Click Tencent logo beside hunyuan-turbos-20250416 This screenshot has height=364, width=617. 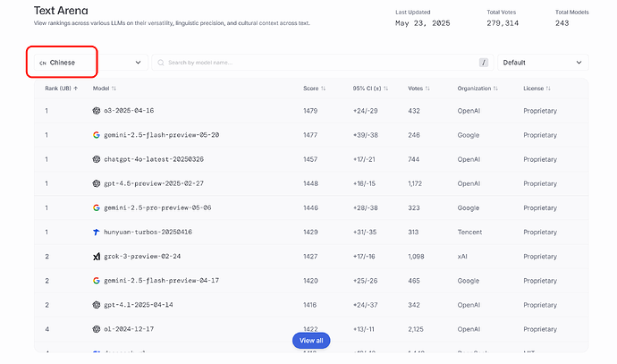97,233
